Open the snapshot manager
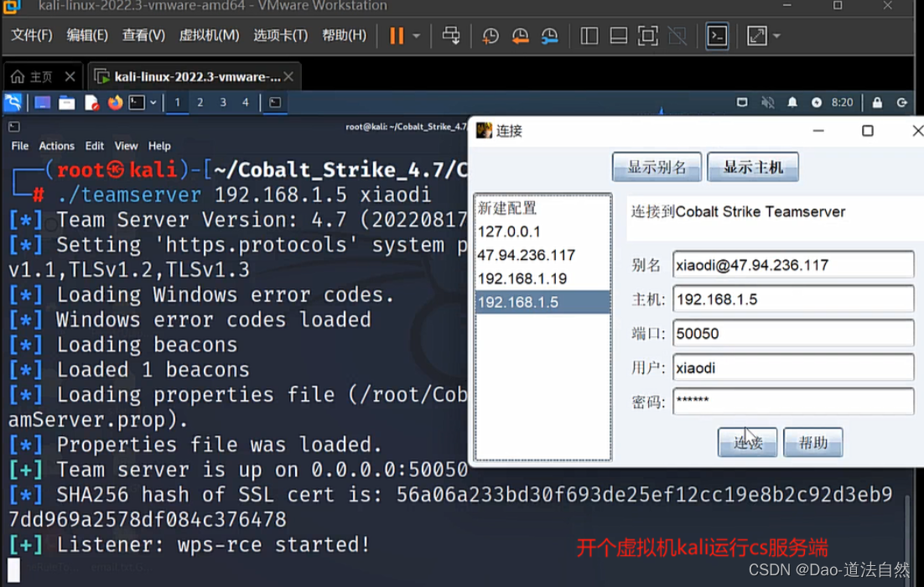Image resolution: width=924 pixels, height=587 pixels. pos(549,36)
